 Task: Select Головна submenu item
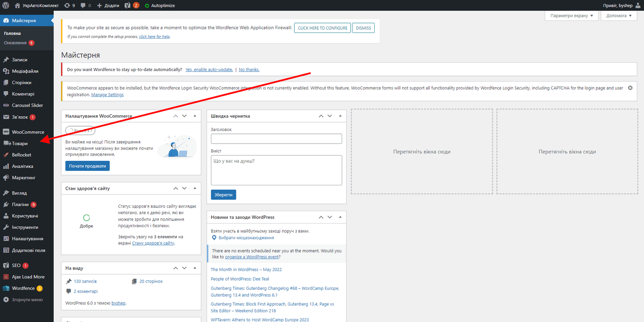[12, 33]
